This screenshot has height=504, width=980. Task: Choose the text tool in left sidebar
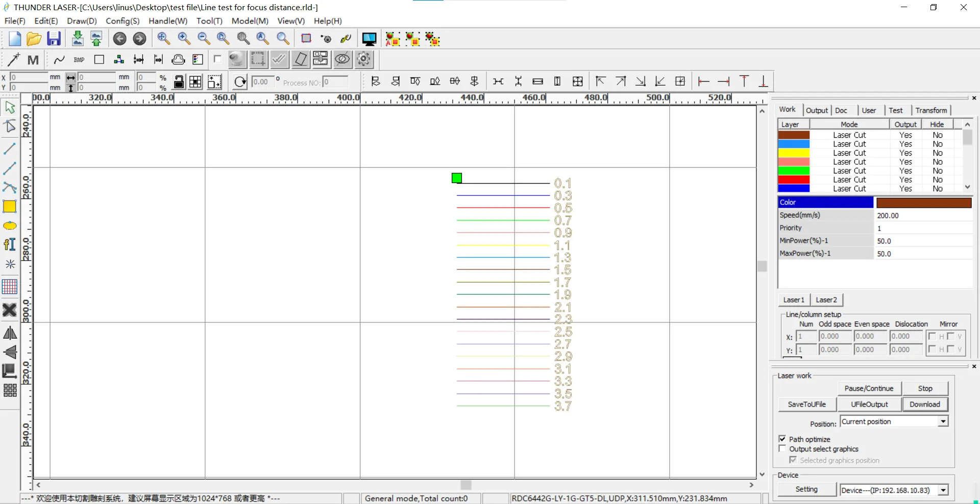(x=10, y=245)
